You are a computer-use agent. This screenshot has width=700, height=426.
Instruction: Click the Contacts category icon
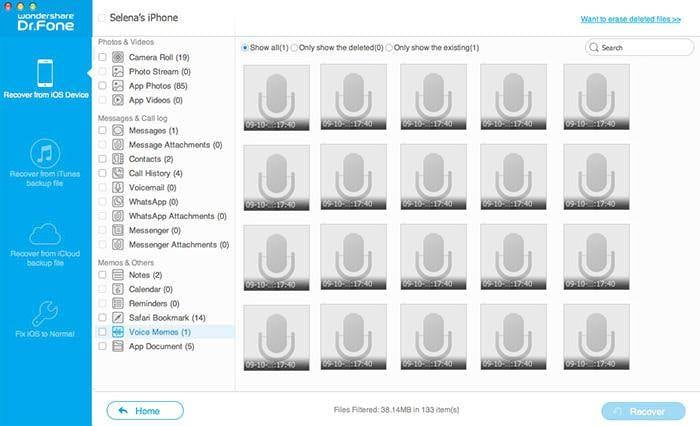point(118,159)
